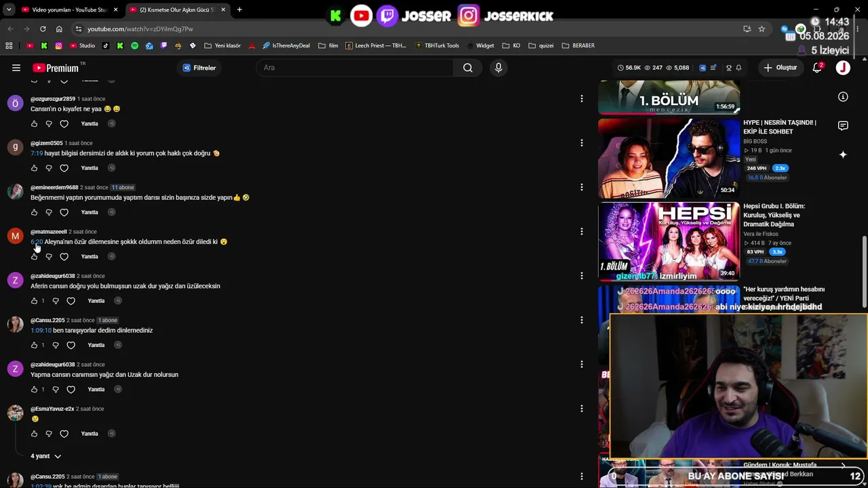Dislike the "Yapma cansın" comment

[56, 390]
